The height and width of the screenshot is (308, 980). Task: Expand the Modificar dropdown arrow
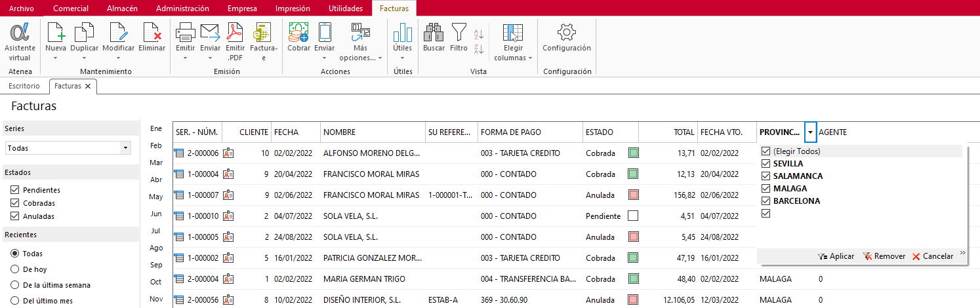pos(118,58)
